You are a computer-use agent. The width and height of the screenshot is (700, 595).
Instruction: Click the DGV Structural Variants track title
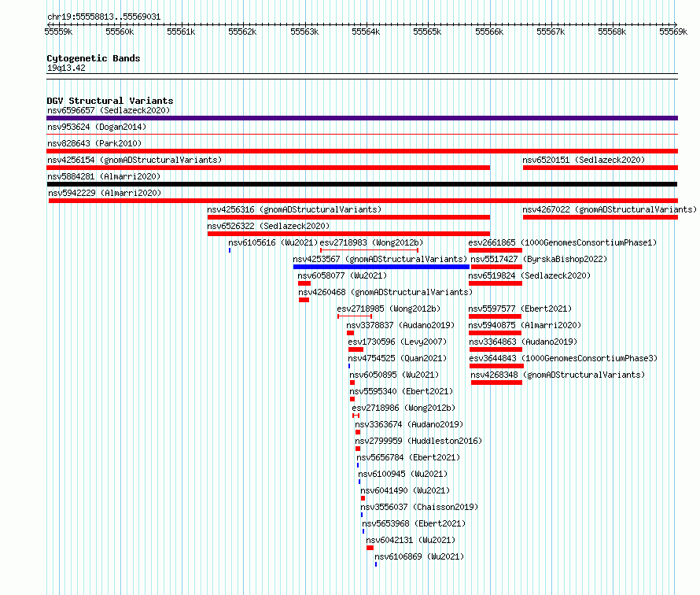tap(110, 101)
